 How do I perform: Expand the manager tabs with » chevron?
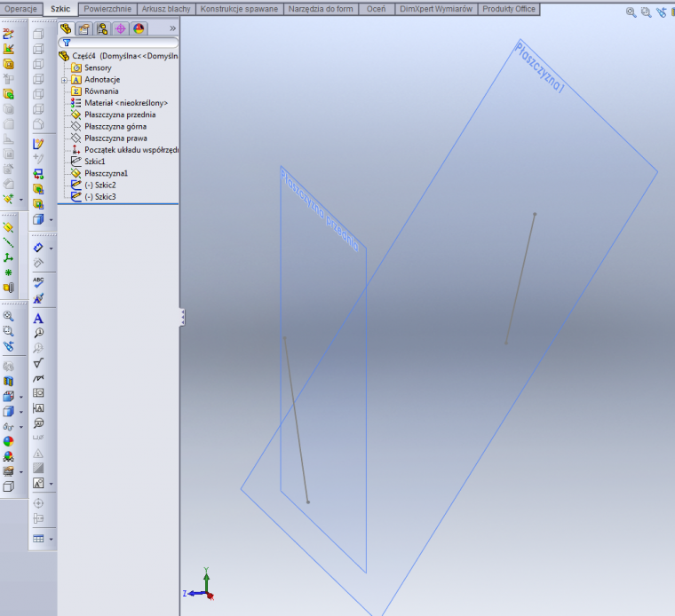(172, 28)
